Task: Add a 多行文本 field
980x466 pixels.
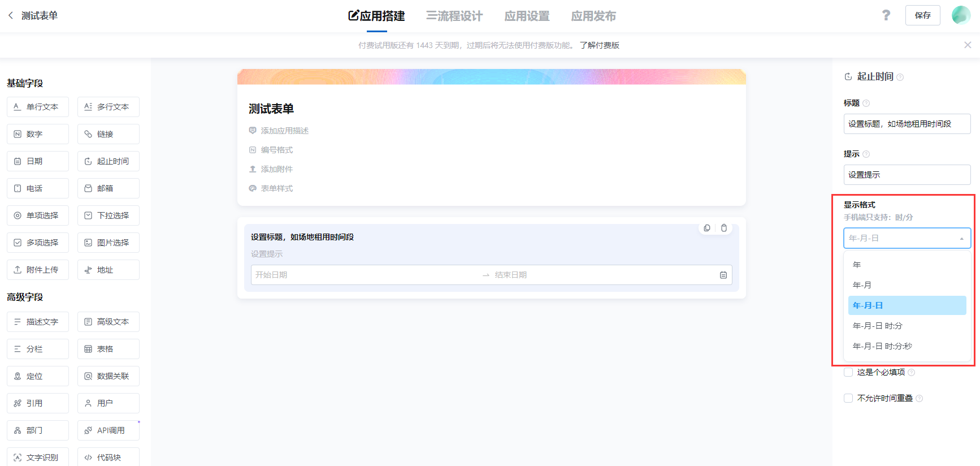Action: pos(109,107)
